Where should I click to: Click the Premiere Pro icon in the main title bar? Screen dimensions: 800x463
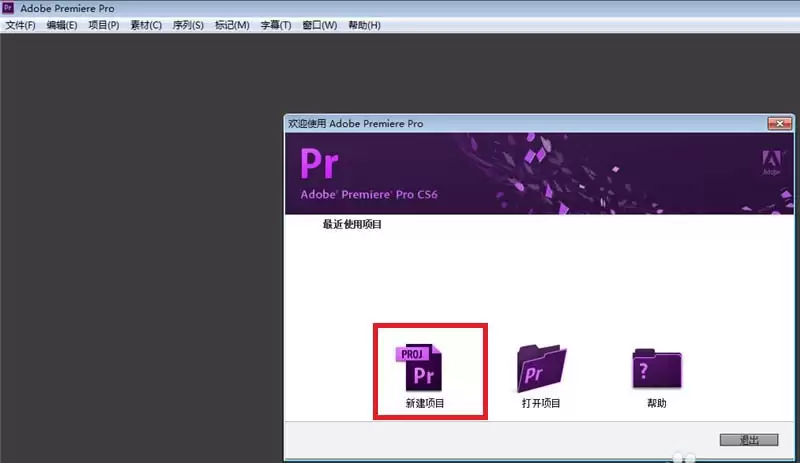tap(8, 8)
